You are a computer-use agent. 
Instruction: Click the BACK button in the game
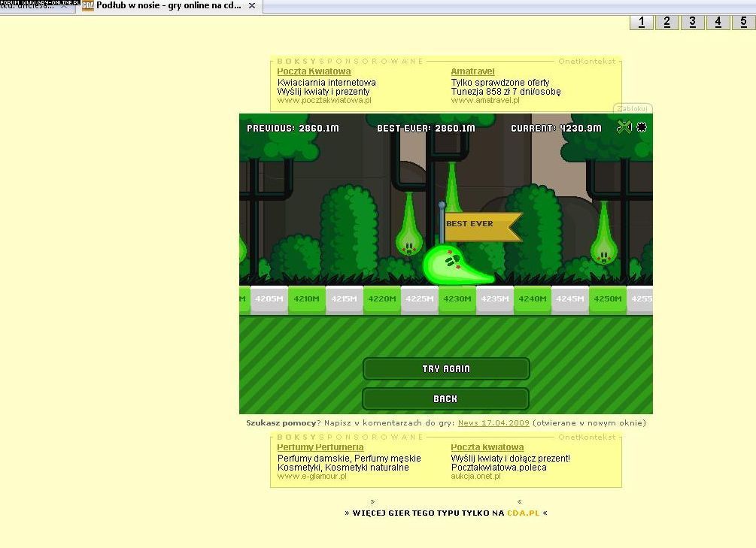445,398
